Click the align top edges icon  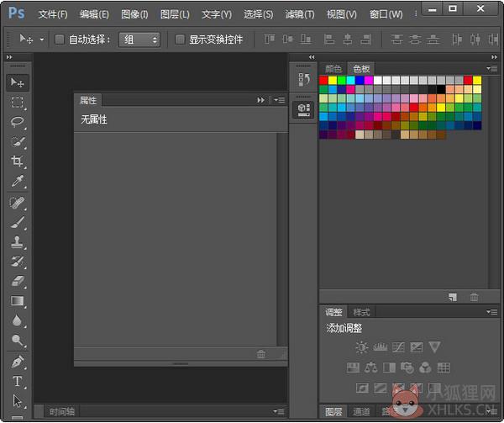(270, 40)
